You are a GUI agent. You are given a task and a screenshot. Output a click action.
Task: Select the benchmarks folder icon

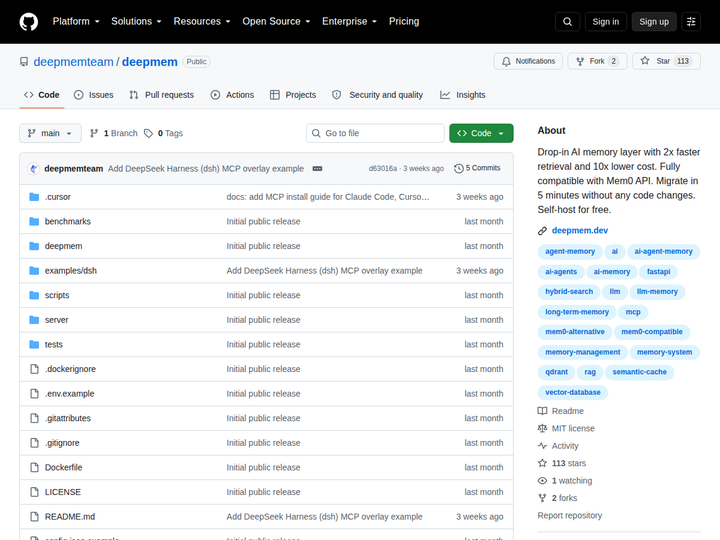(x=34, y=222)
